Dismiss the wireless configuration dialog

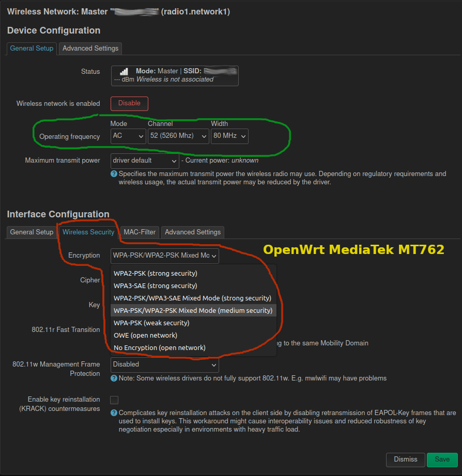tap(405, 459)
